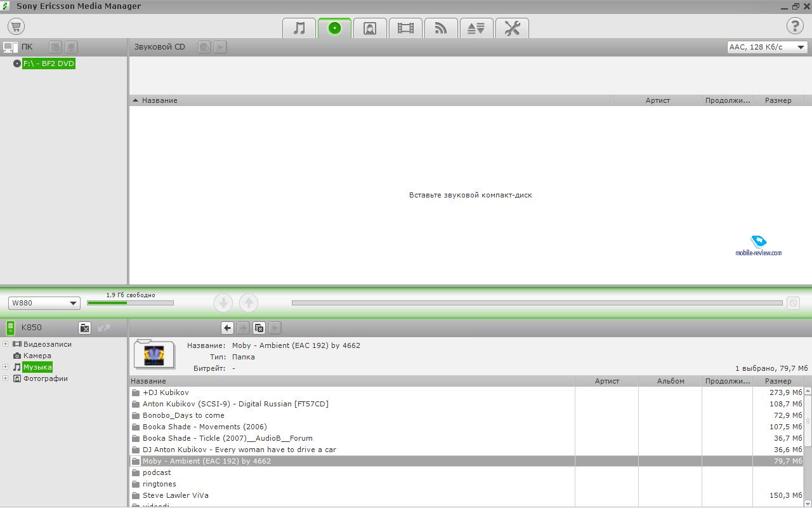This screenshot has height=508, width=812.
Task: Switch to the Music tab
Action: pyautogui.click(x=299, y=28)
